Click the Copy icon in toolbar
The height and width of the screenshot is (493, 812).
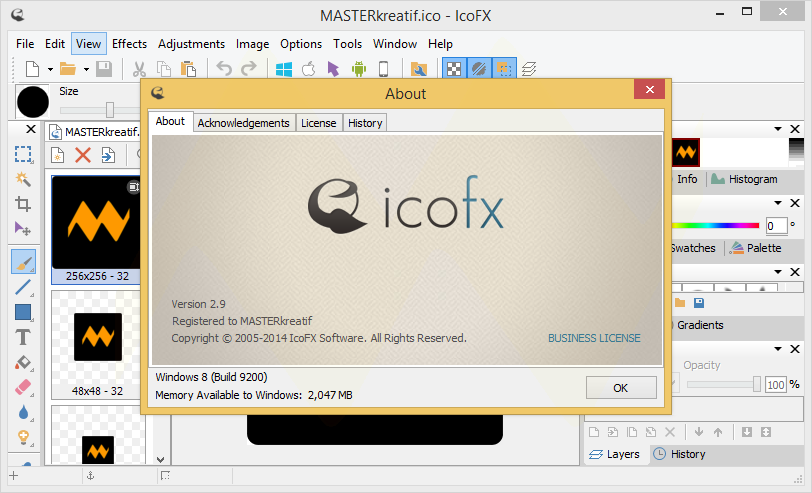tap(164, 69)
